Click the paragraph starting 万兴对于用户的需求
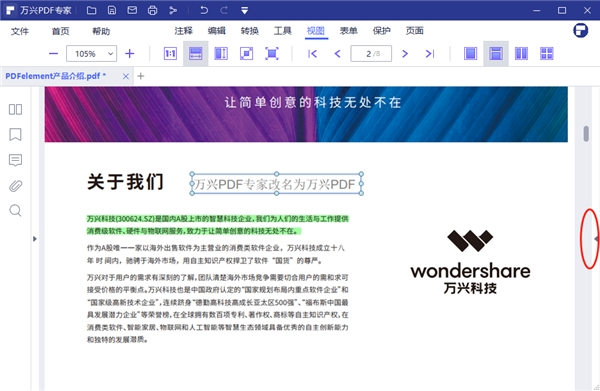600x391 pixels. pos(218,308)
